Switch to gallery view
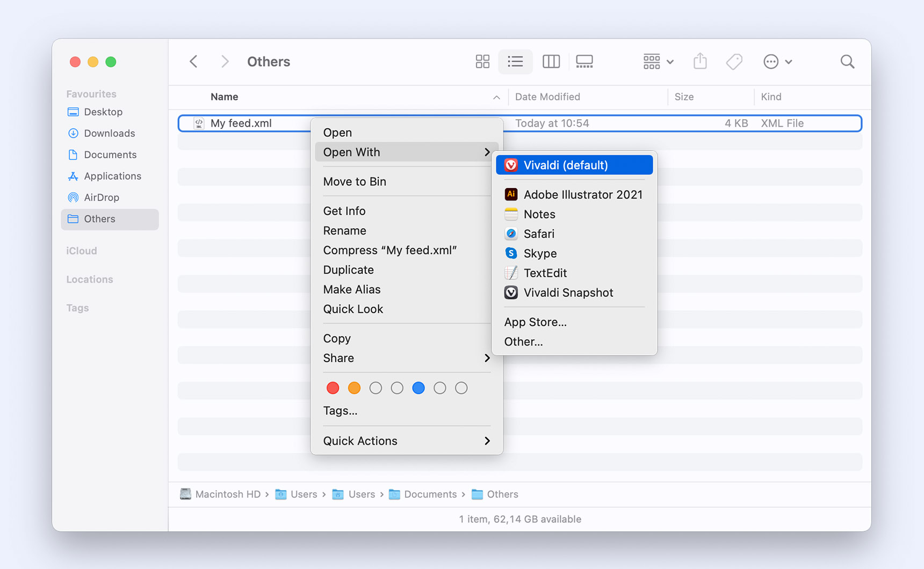The width and height of the screenshot is (924, 569). (584, 62)
